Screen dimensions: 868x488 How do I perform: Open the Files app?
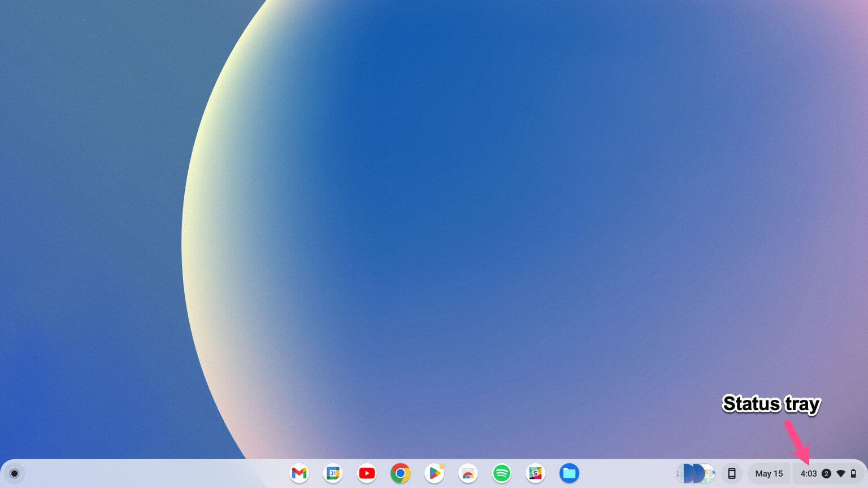pos(569,473)
